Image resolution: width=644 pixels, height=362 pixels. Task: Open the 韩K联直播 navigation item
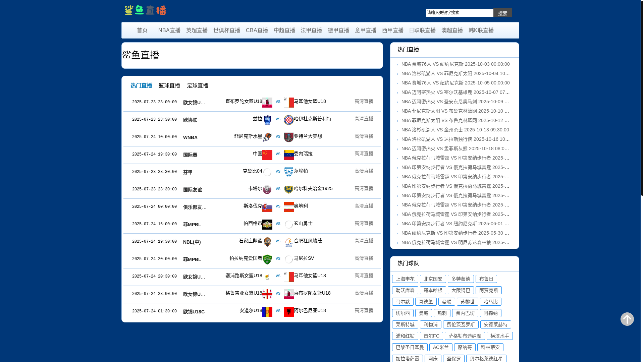click(481, 31)
